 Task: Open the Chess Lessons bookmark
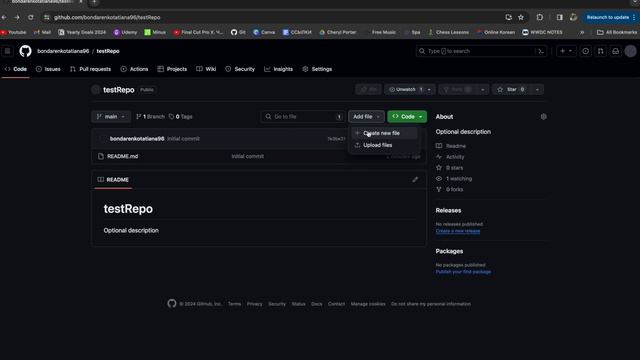click(x=448, y=32)
